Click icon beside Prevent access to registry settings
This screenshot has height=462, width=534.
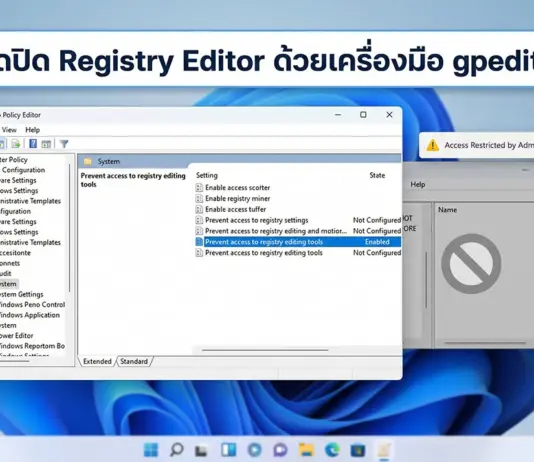tap(199, 220)
